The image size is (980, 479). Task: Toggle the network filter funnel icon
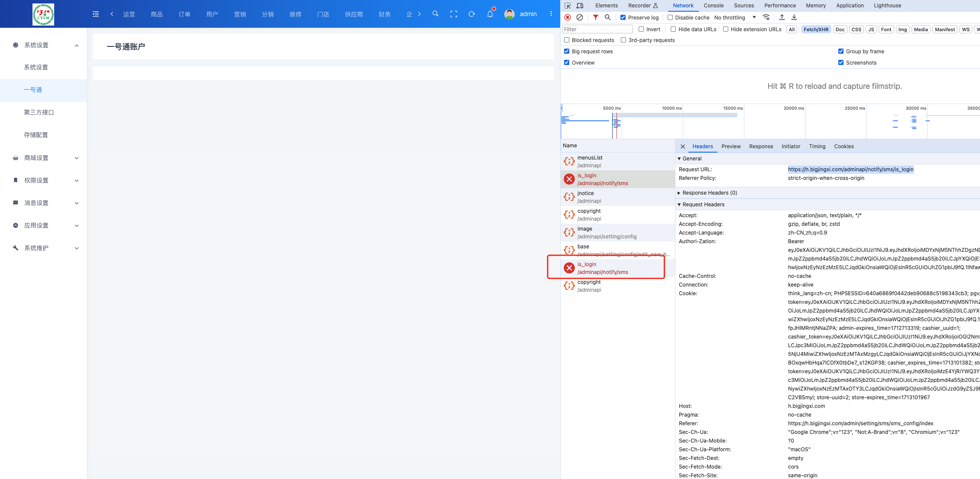point(596,17)
